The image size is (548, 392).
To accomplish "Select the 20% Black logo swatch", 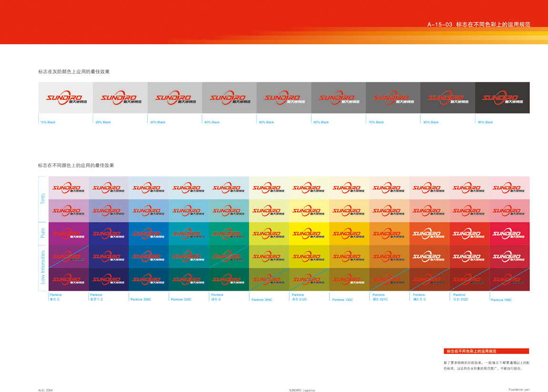I will click(x=120, y=98).
